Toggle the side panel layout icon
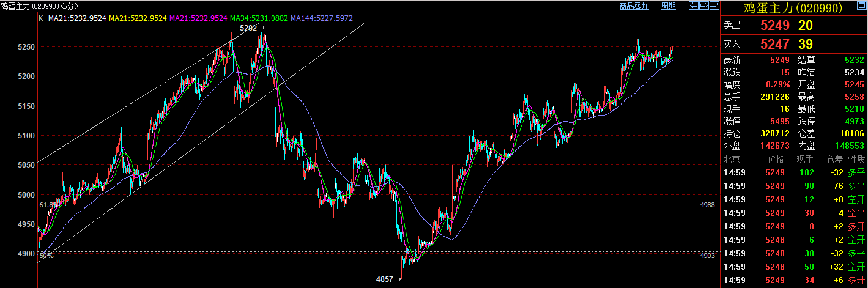This screenshot has width=868, height=288. coord(713,6)
